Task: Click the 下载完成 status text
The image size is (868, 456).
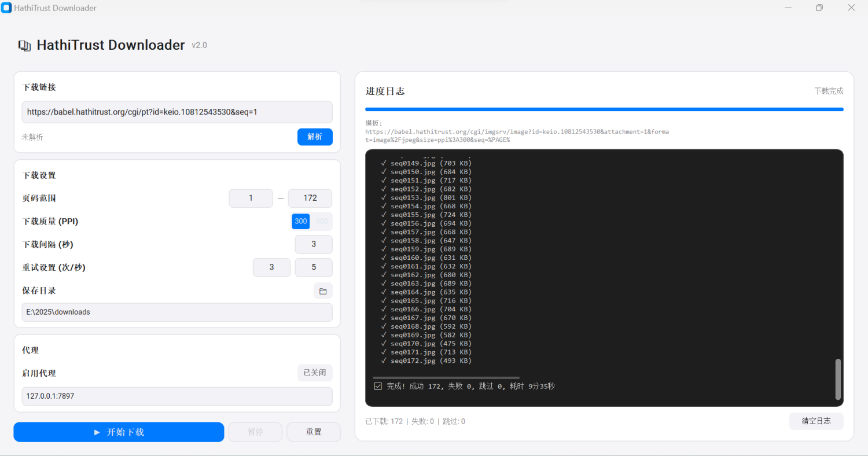Action: coord(829,91)
